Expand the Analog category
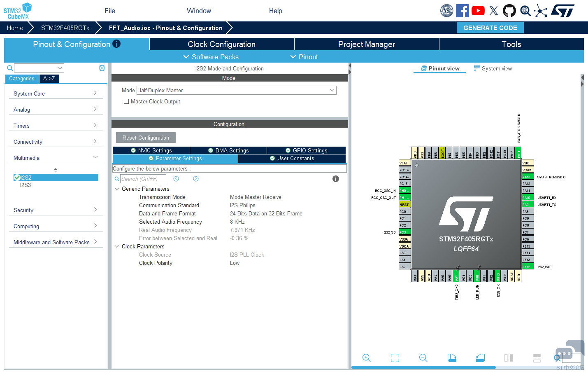The height and width of the screenshot is (374, 588). [56, 110]
